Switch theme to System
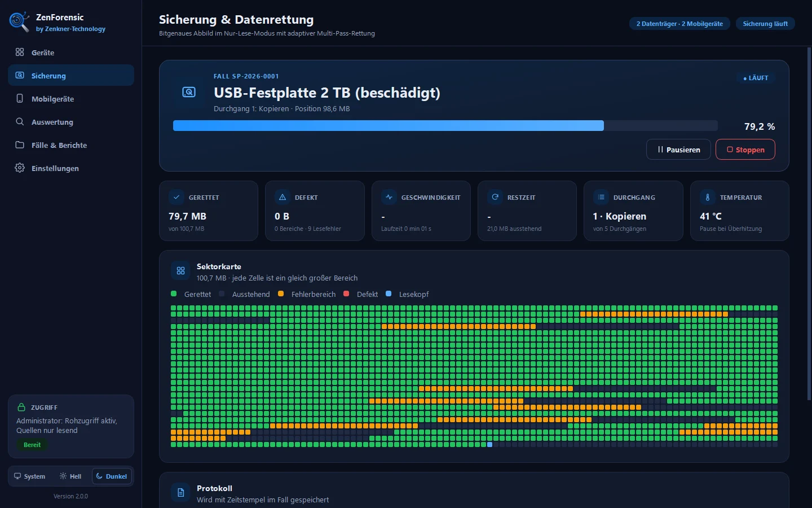The image size is (812, 508). (30, 476)
